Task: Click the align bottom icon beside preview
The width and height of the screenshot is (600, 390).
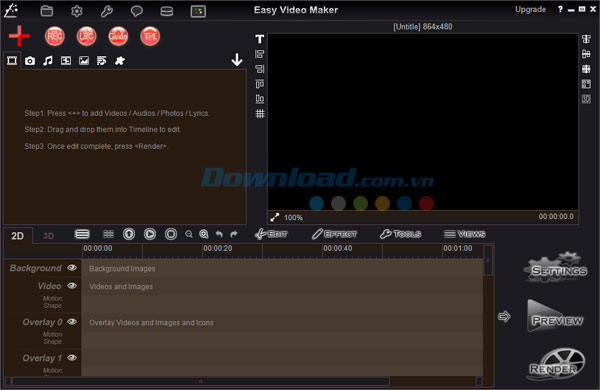Action: (x=260, y=99)
